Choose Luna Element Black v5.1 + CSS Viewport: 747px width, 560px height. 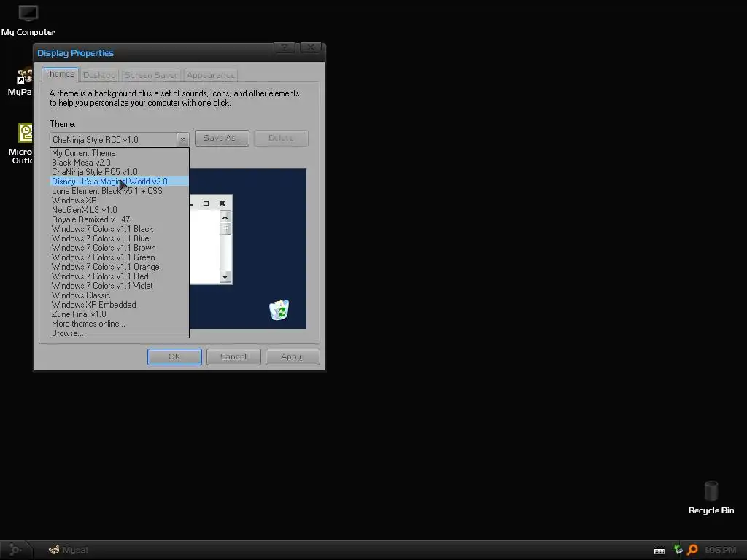point(120,191)
